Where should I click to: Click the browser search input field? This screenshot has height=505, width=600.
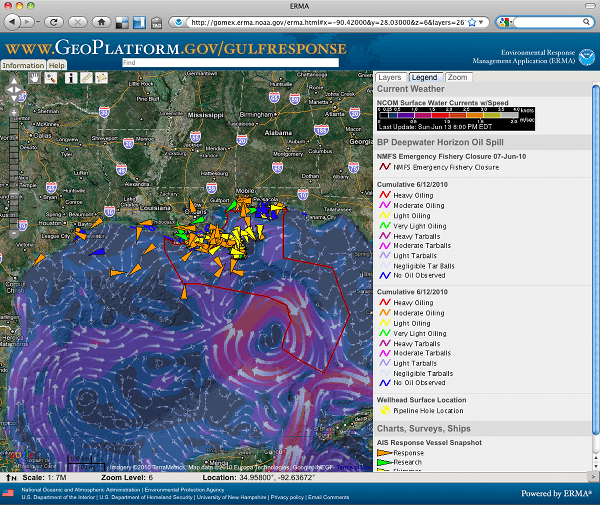coord(548,22)
